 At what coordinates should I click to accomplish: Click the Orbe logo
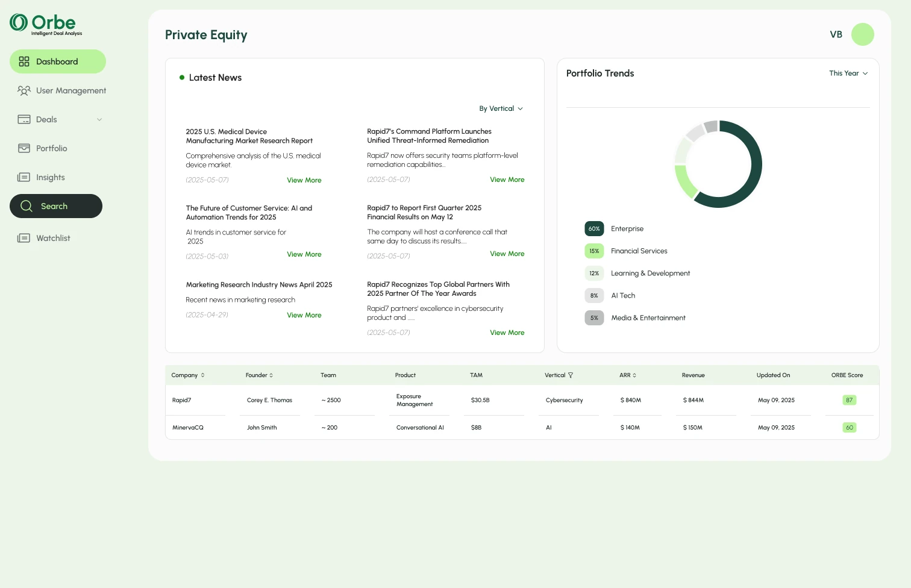pos(46,24)
